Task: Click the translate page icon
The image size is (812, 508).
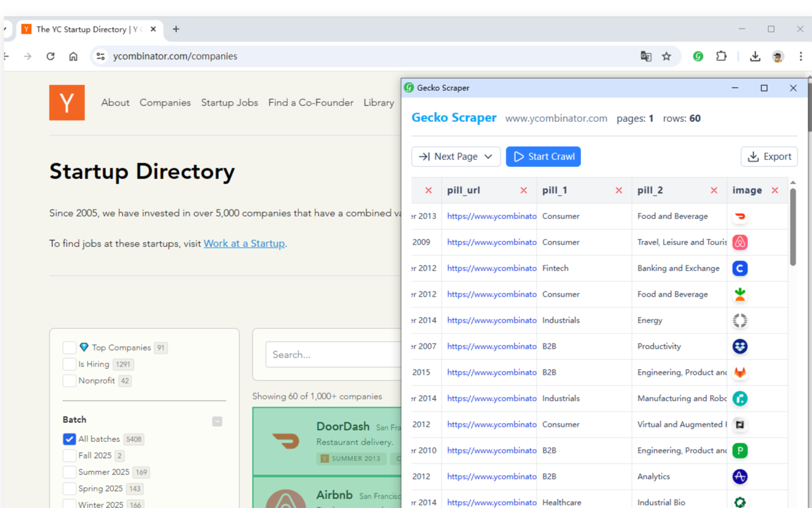Action: (646, 56)
